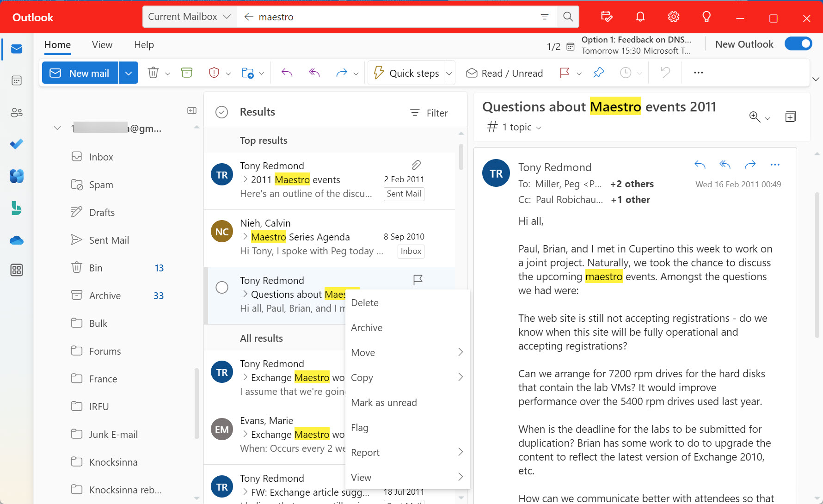
Task: Open the Forward dropdown arrow in ribbon
Action: [356, 74]
